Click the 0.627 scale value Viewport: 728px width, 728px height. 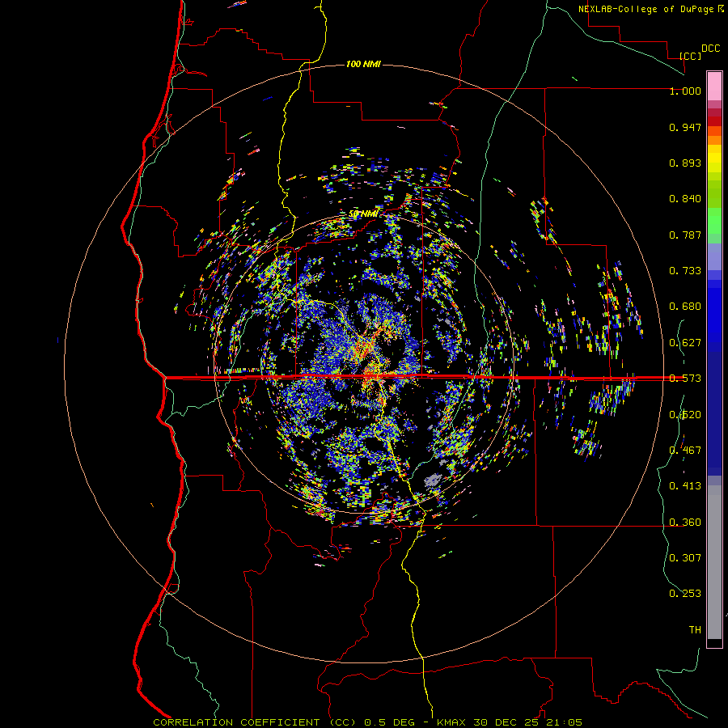tap(685, 343)
